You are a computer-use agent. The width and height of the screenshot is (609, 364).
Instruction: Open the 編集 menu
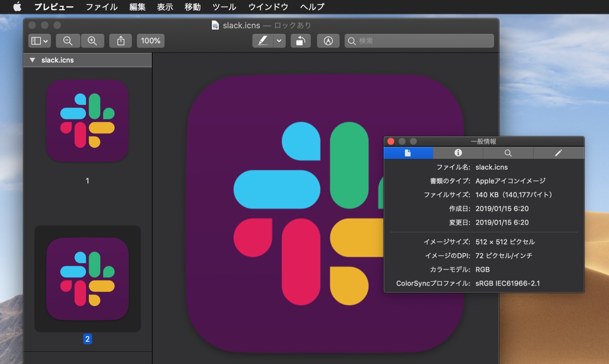137,7
